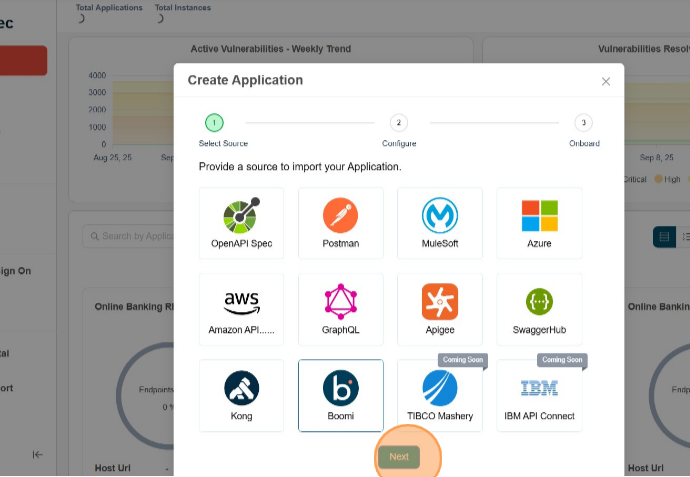Viewport: 690px width, 477px height.
Task: Click the IBM API Connect tile
Action: 539,395
